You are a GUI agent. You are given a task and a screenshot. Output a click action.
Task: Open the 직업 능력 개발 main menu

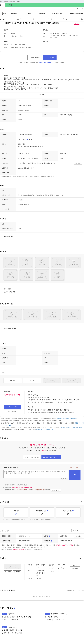[57, 13]
